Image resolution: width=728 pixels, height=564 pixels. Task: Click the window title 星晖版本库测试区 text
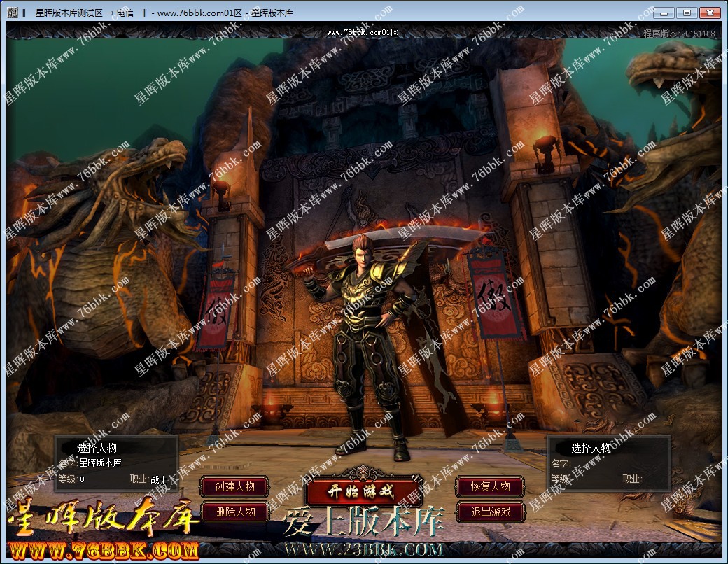(69, 13)
